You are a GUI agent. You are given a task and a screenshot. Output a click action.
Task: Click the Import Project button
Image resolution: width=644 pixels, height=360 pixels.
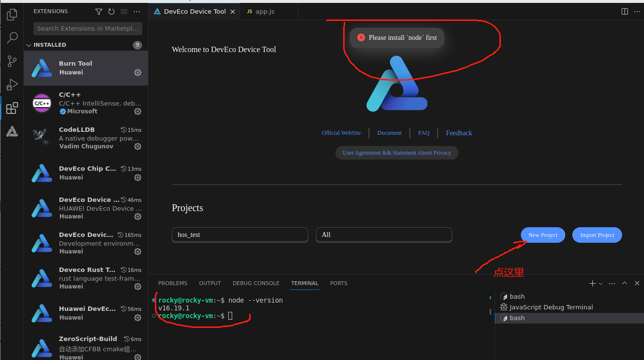point(597,235)
